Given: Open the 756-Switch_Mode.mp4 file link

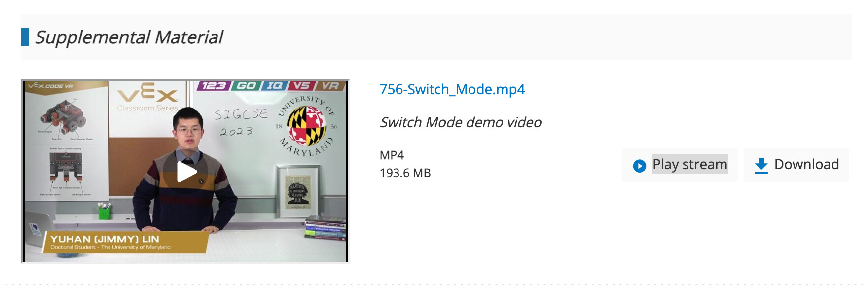Looking at the screenshot, I should pyautogui.click(x=452, y=89).
